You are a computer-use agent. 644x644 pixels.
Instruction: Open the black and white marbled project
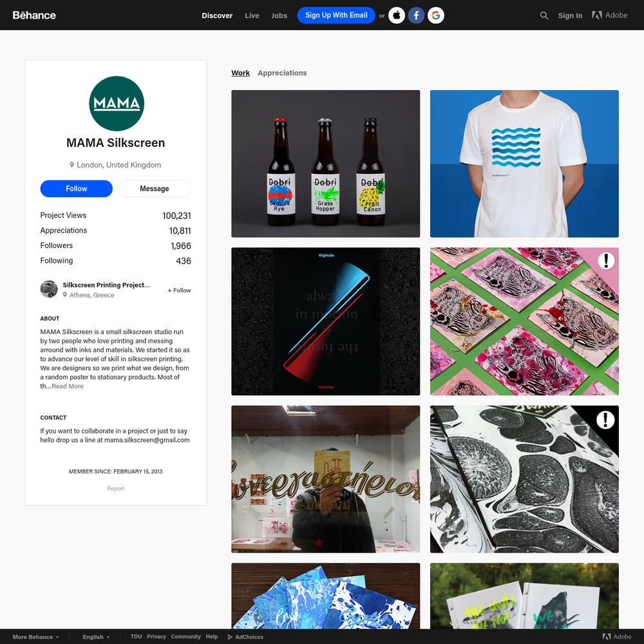[524, 479]
